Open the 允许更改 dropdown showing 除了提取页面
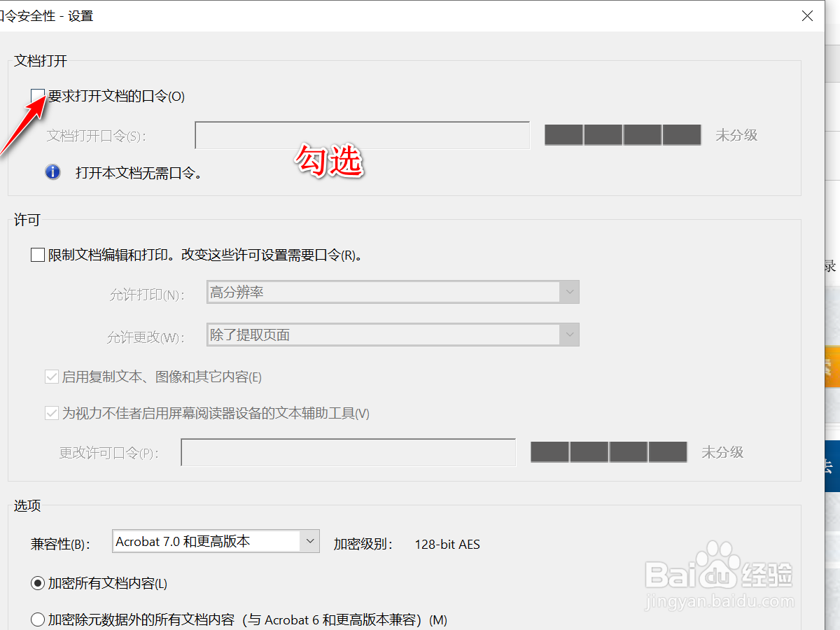The height and width of the screenshot is (630, 840). (570, 335)
